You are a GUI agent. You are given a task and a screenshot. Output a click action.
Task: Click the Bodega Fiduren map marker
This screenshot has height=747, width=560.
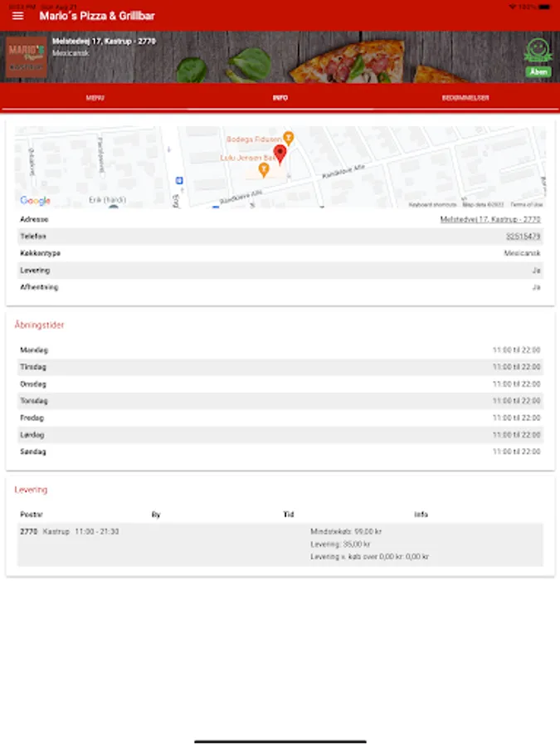[x=288, y=138]
